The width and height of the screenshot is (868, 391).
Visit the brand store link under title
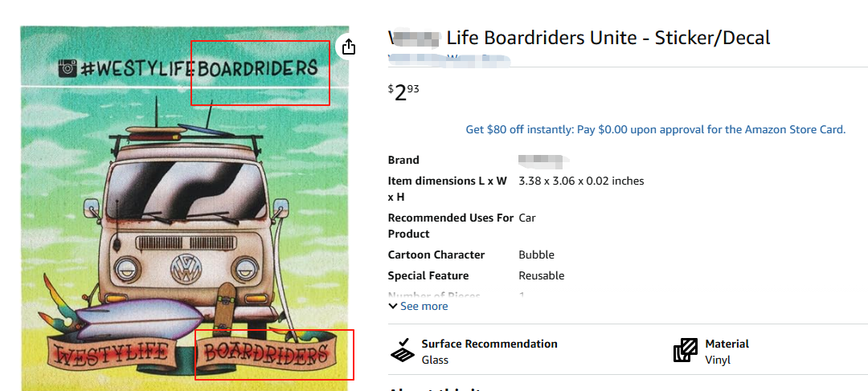[x=450, y=59]
